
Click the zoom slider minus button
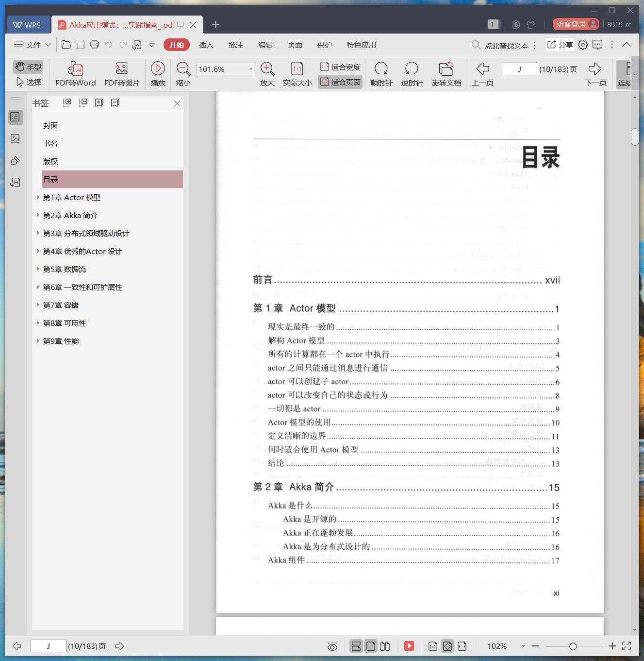pos(535,646)
